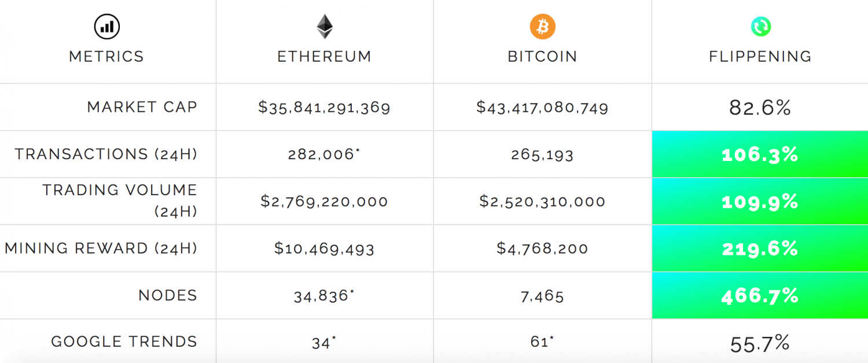Click Bitcoin mining reward $4,768,200
This screenshot has height=363, width=868.
pos(542,249)
